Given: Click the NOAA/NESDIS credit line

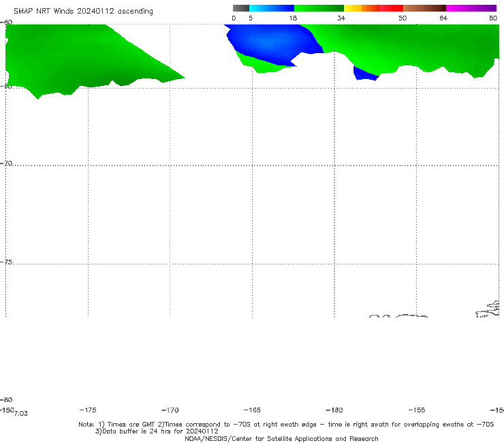Looking at the screenshot, I should (281, 438).
